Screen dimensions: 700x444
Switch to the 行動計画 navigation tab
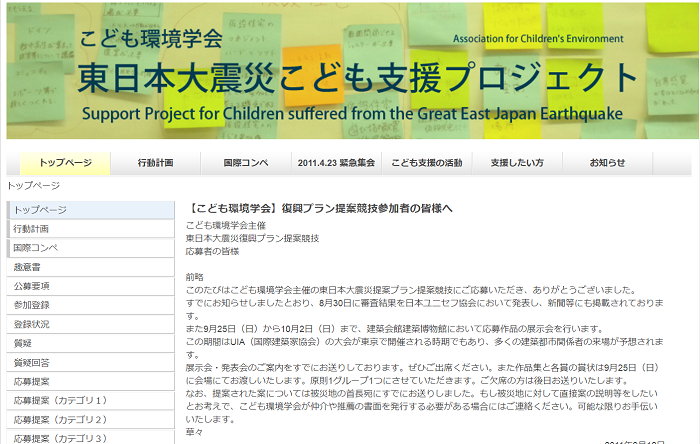coord(156,162)
